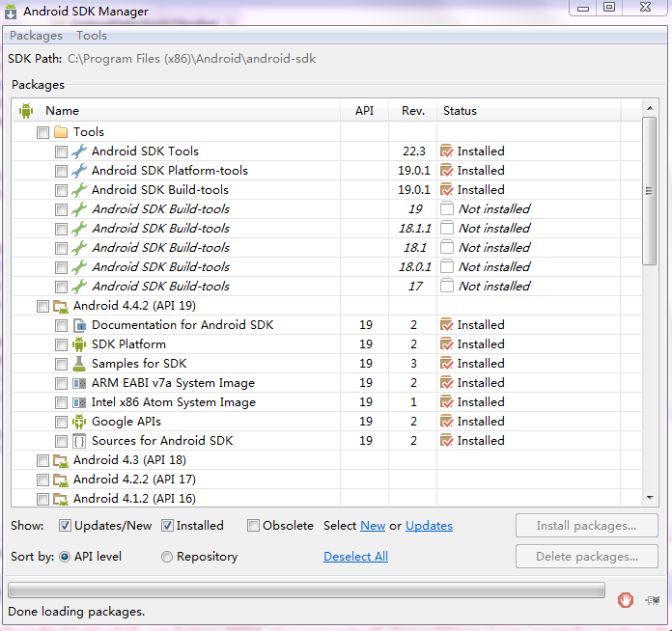Click the wrench icon beside Android SDK Tools
This screenshot has width=672, height=631.
(x=79, y=151)
